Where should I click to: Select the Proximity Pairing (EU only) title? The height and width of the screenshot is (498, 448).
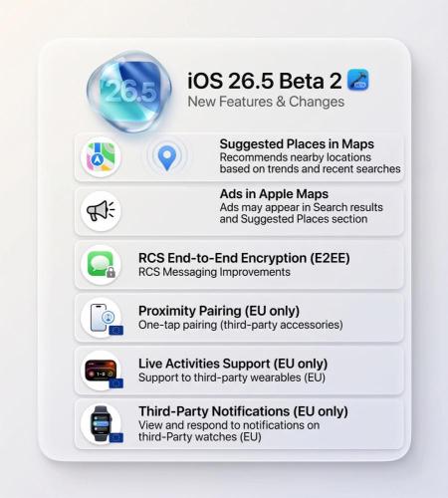[219, 311]
